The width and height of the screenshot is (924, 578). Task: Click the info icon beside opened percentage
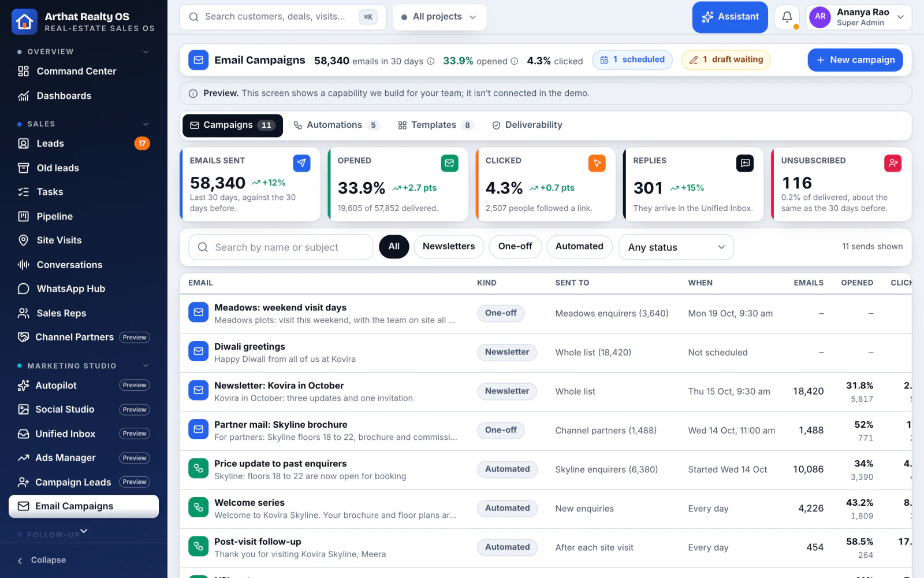pyautogui.click(x=514, y=61)
